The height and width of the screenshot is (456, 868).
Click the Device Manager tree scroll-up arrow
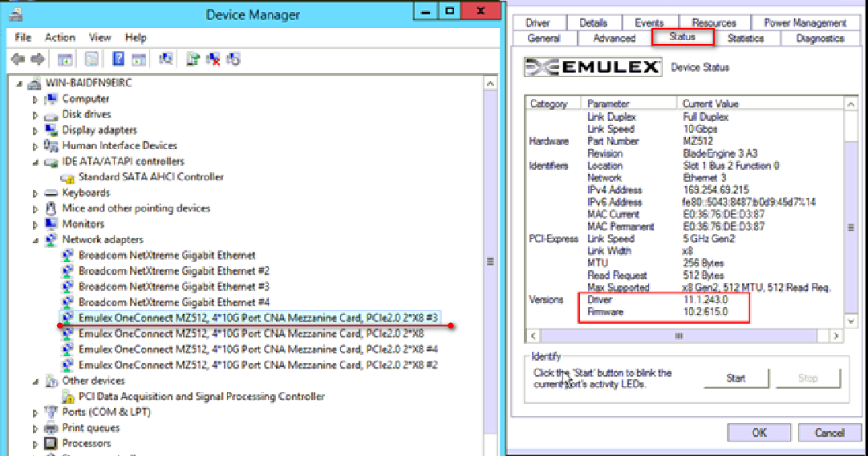point(490,83)
